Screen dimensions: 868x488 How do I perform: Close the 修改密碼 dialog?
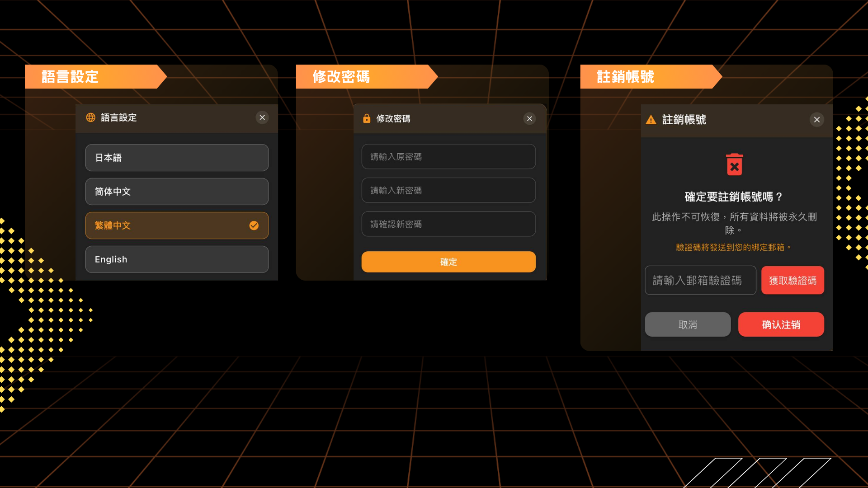coord(529,118)
